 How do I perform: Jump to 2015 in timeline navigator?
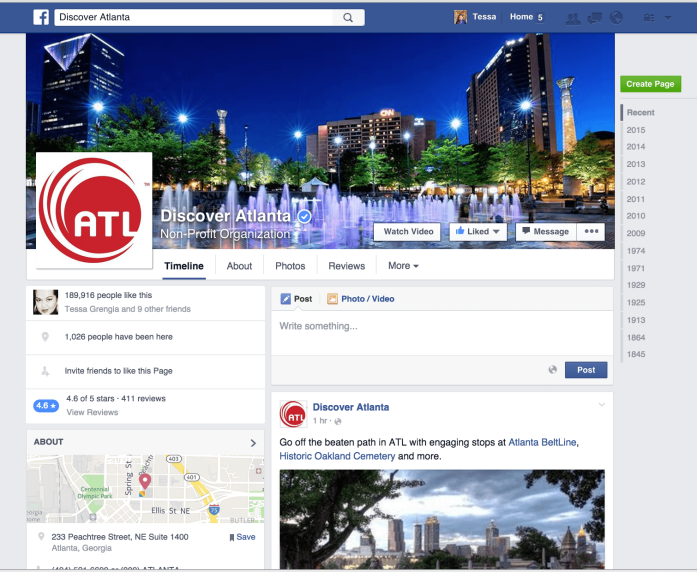point(636,130)
